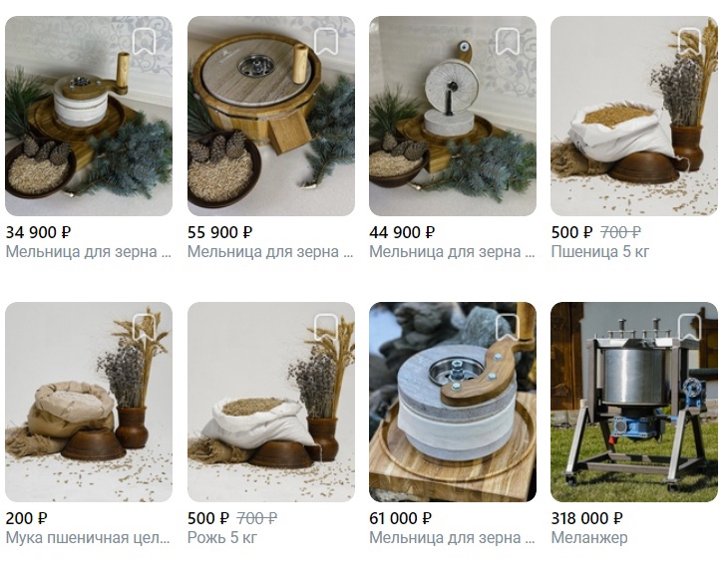Save Рожь 5 кг to bookmarks
Viewport: 728px width, 572px height.
[326, 328]
